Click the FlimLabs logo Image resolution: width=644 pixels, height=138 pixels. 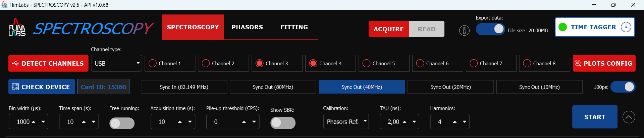click(17, 28)
